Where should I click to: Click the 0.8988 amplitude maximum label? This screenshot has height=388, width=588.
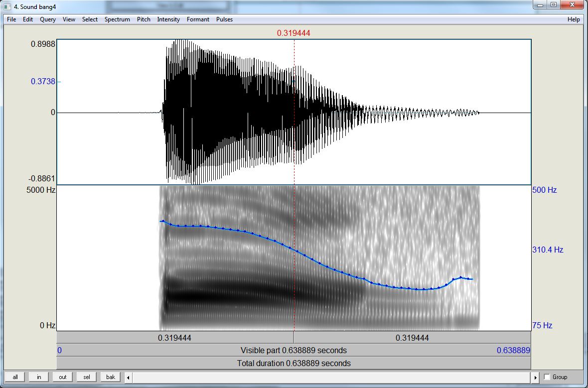43,44
